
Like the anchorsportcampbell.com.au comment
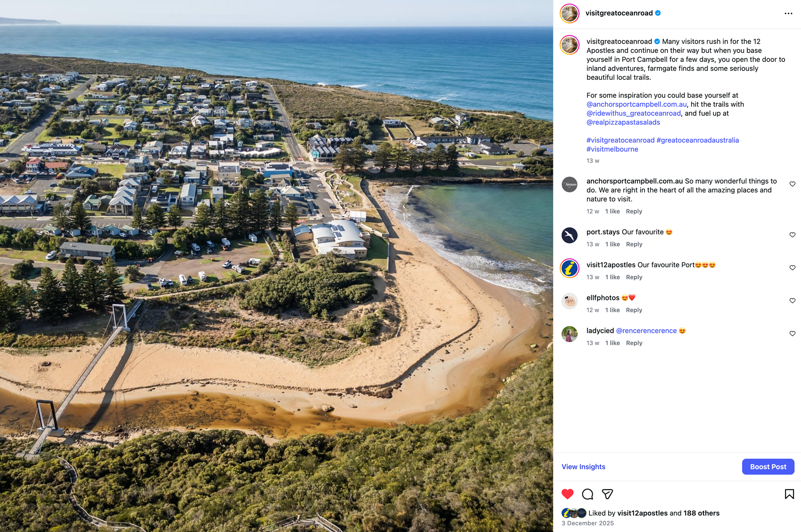(x=792, y=184)
